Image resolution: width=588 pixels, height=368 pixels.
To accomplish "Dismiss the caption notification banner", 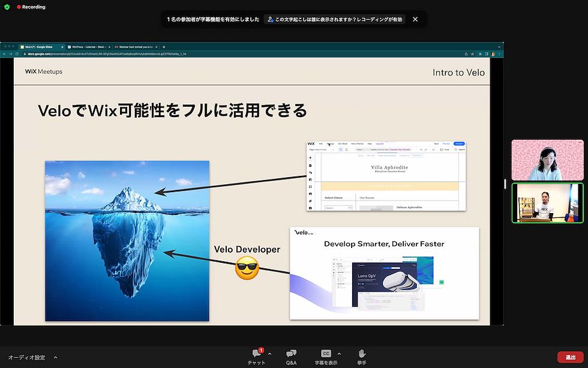I will coord(415,19).
